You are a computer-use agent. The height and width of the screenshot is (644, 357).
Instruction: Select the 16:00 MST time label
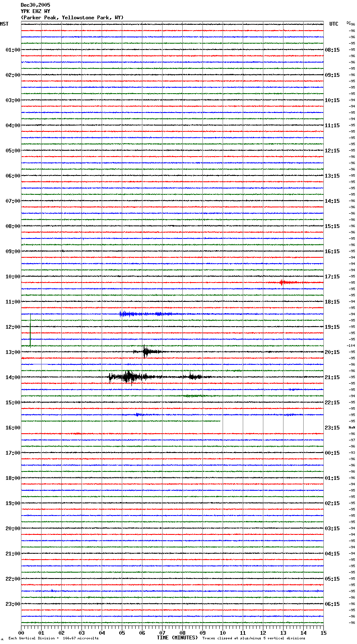13,428
